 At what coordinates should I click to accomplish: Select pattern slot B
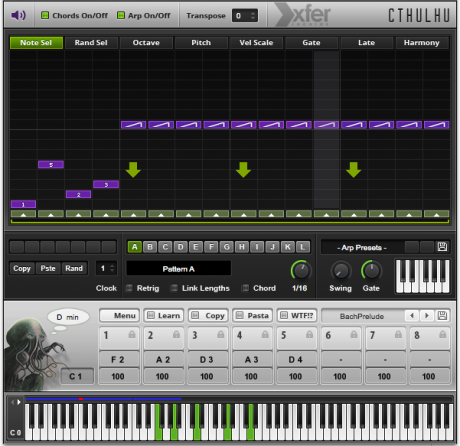tap(150, 247)
